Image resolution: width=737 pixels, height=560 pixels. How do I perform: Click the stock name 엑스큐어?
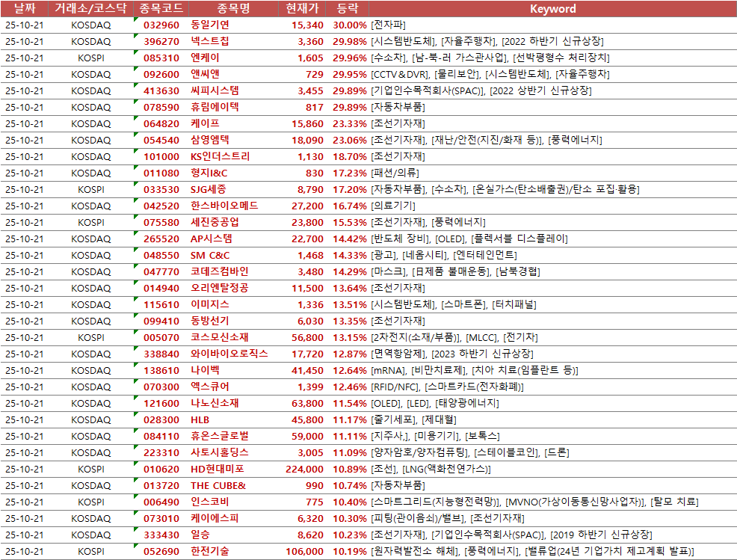[x=210, y=387]
